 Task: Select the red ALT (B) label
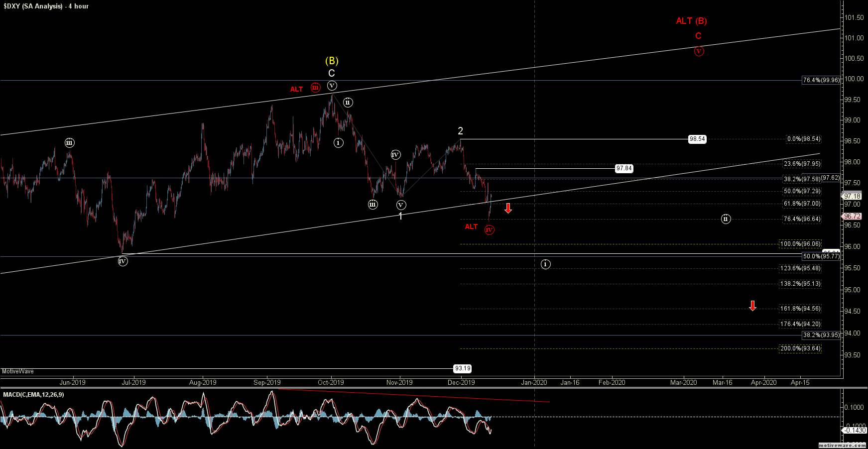691,21
